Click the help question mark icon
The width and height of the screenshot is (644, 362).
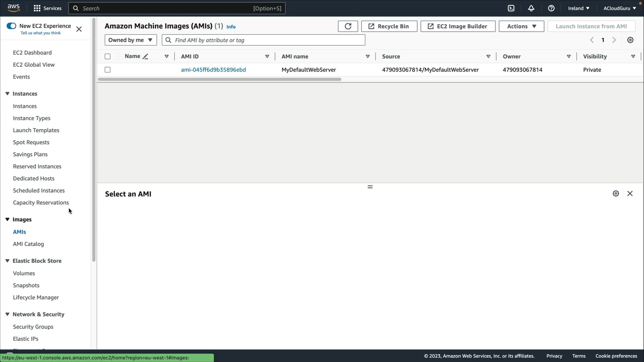tap(551, 8)
